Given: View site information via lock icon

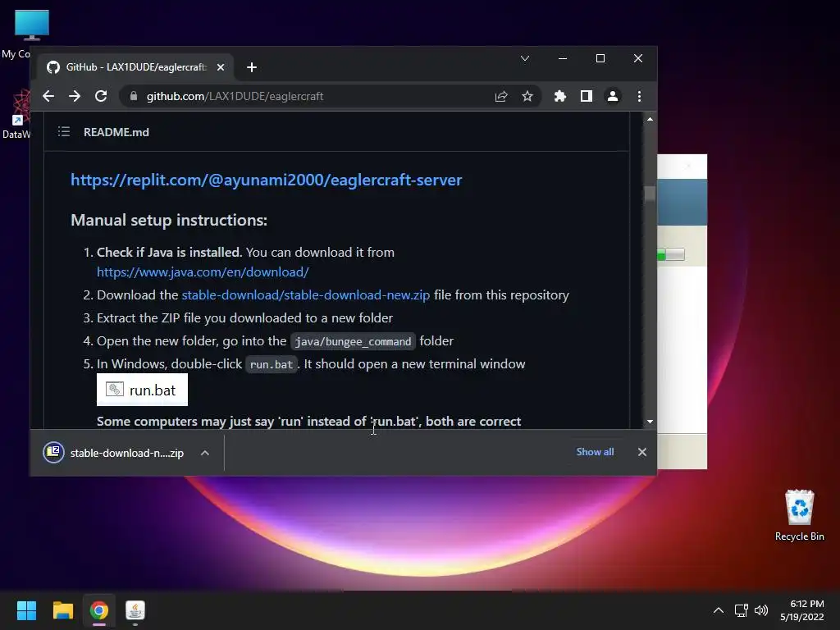Looking at the screenshot, I should coord(134,97).
